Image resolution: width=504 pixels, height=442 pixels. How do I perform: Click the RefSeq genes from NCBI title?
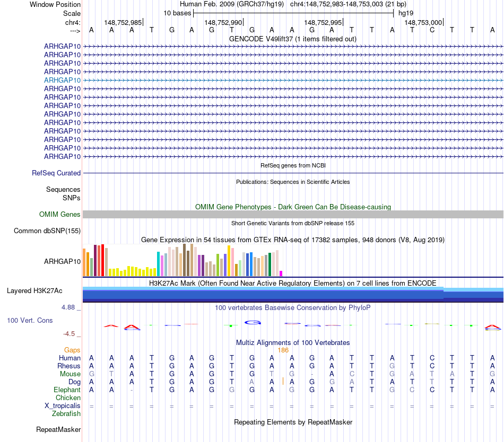[293, 165]
